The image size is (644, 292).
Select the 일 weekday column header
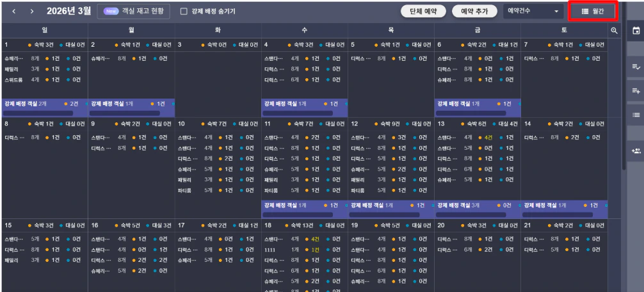click(x=44, y=30)
